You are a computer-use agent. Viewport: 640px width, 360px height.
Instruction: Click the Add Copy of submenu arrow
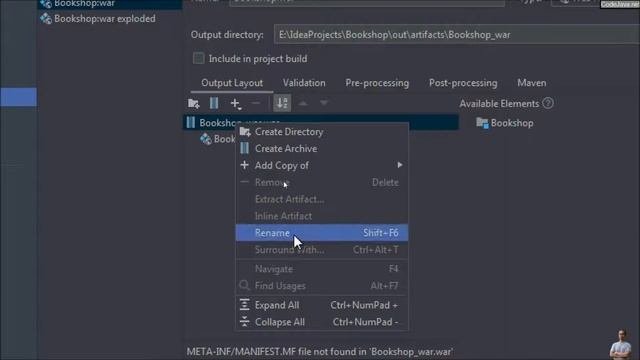pyautogui.click(x=400, y=165)
